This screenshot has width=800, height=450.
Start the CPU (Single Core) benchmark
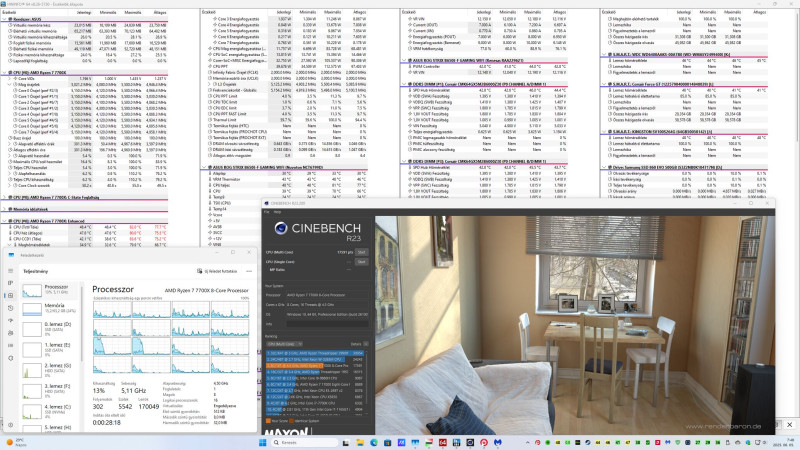click(361, 262)
